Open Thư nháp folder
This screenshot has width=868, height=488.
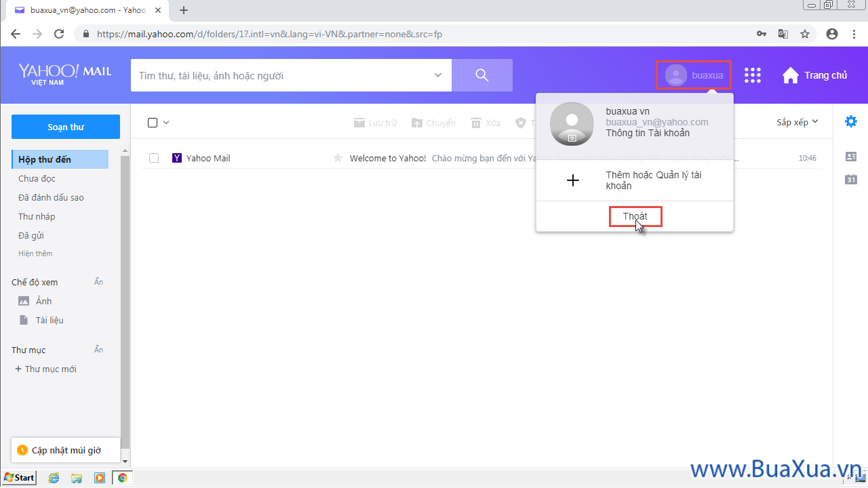(x=37, y=216)
